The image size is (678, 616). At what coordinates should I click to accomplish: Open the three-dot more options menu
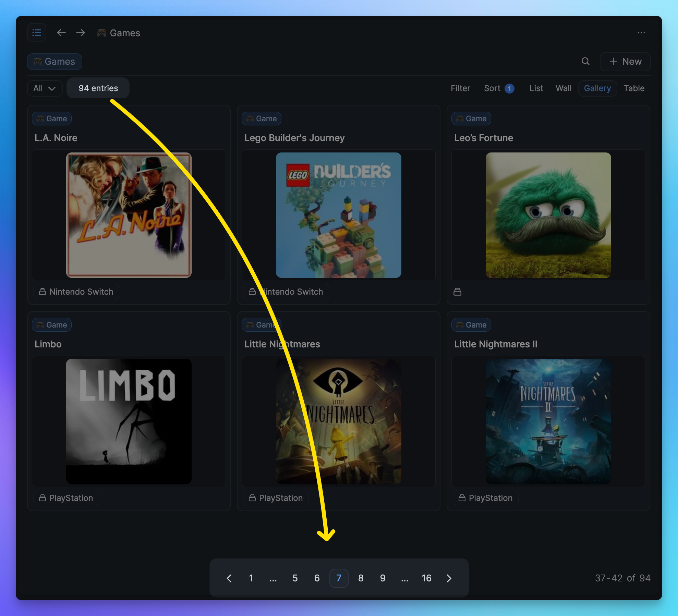(x=641, y=33)
